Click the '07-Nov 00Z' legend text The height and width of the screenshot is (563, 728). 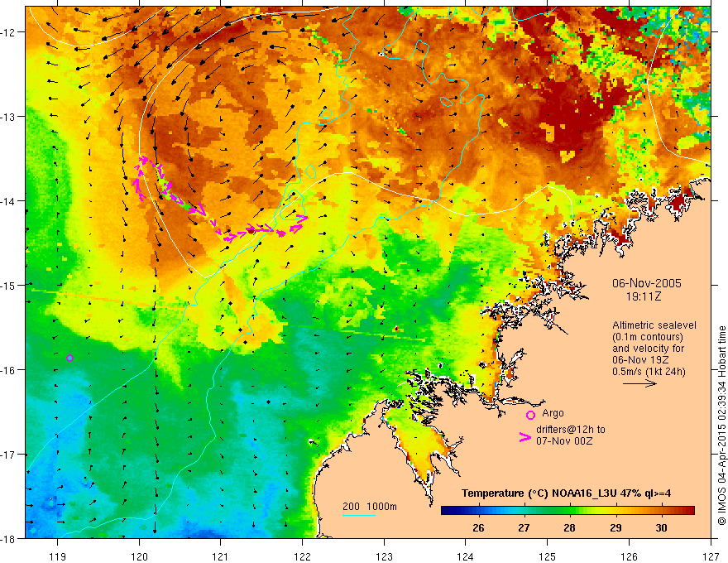564,441
